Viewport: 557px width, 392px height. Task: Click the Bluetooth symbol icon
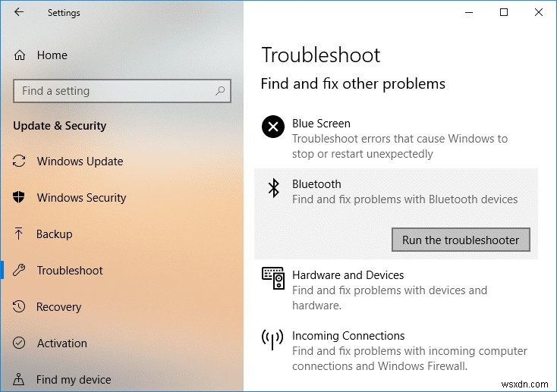coord(274,189)
